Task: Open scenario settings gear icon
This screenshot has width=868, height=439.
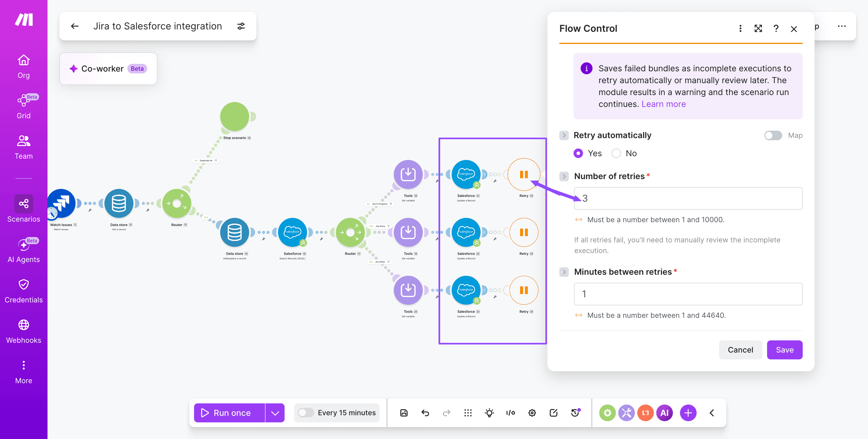Action: pyautogui.click(x=532, y=413)
